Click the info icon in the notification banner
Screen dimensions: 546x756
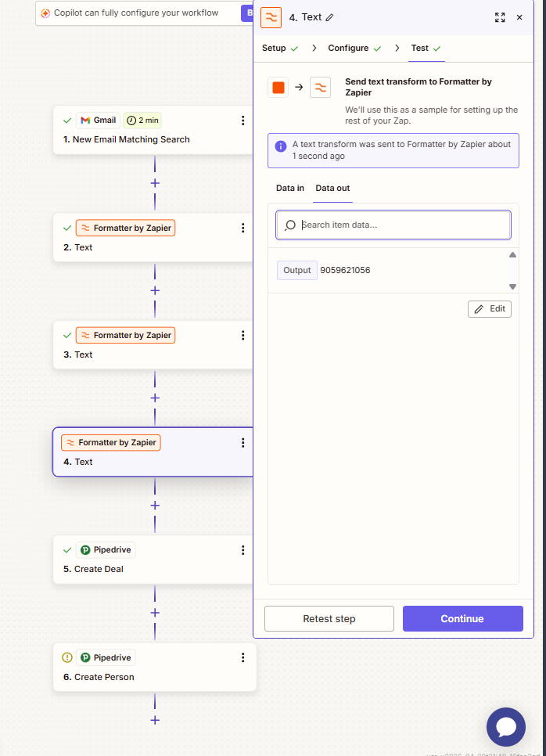[x=281, y=146]
